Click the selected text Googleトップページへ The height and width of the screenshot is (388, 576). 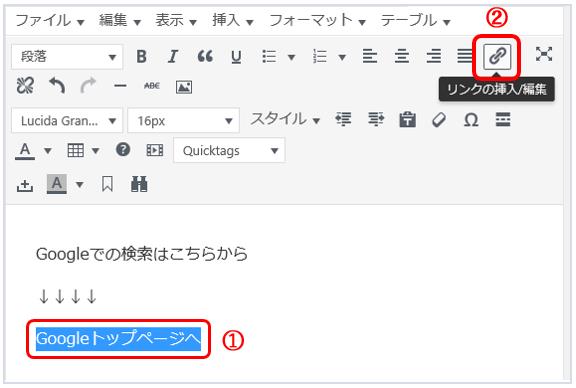click(118, 338)
